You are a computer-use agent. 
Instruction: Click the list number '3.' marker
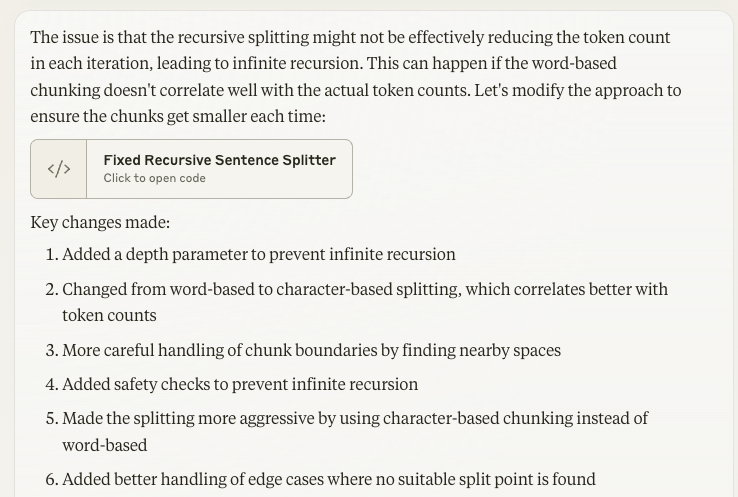[x=52, y=350]
